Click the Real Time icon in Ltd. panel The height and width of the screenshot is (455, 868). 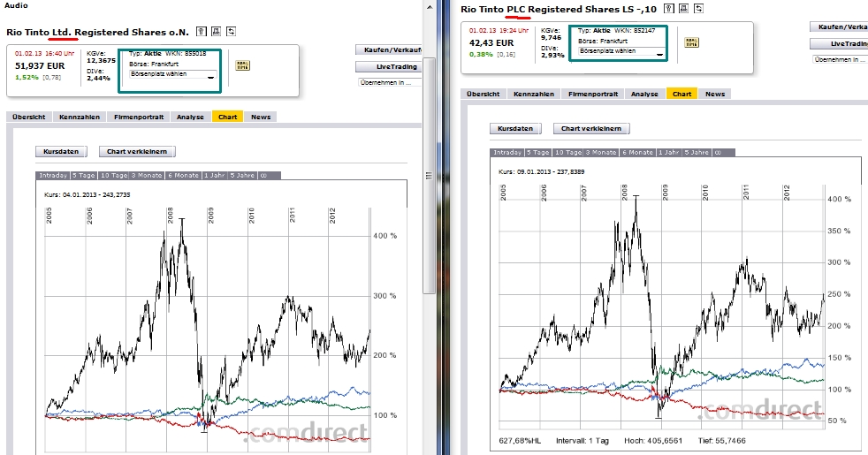click(242, 65)
